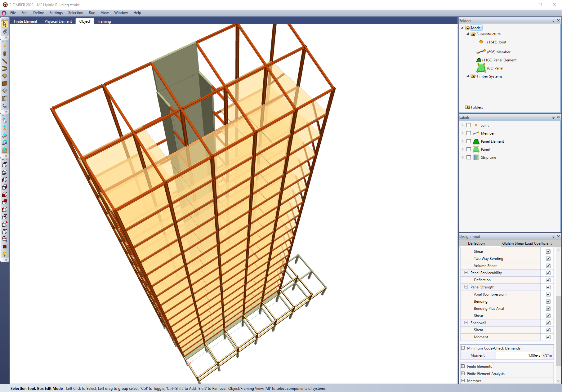Select the column member tool
The image size is (562, 392).
(x=5, y=54)
